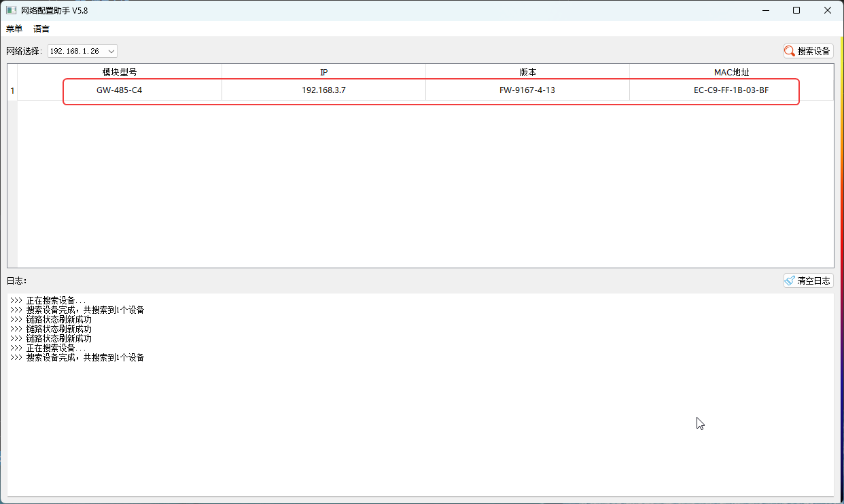The height and width of the screenshot is (504, 844).
Task: Select the FW-9167-4-13 version cell
Action: [x=527, y=90]
